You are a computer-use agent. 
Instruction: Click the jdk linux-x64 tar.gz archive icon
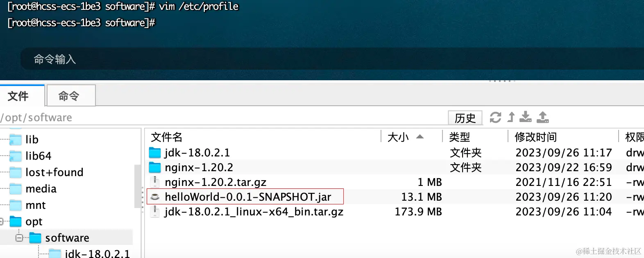tap(155, 211)
